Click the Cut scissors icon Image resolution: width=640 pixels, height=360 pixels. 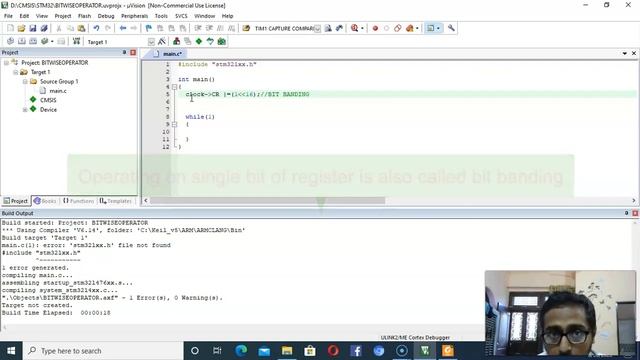pyautogui.click(x=59, y=28)
